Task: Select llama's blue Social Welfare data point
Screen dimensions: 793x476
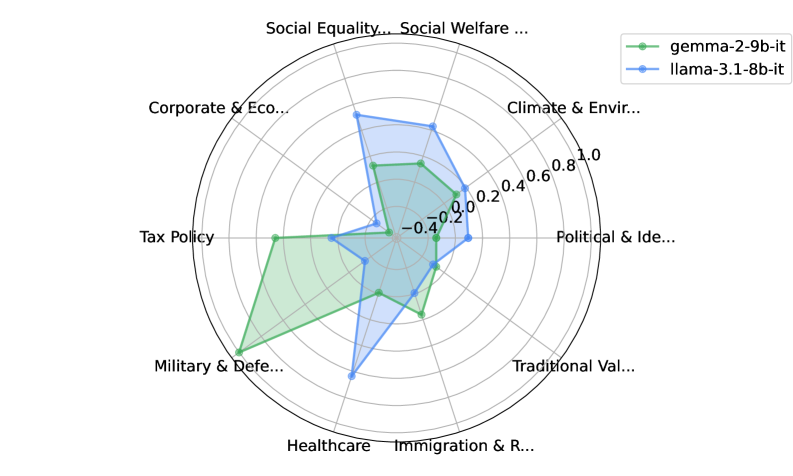Action: [432, 126]
